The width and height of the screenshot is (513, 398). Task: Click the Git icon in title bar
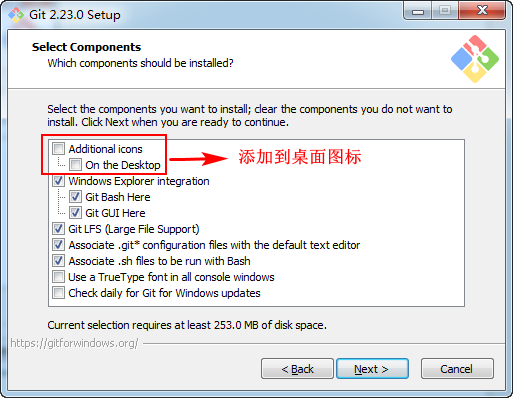click(16, 15)
